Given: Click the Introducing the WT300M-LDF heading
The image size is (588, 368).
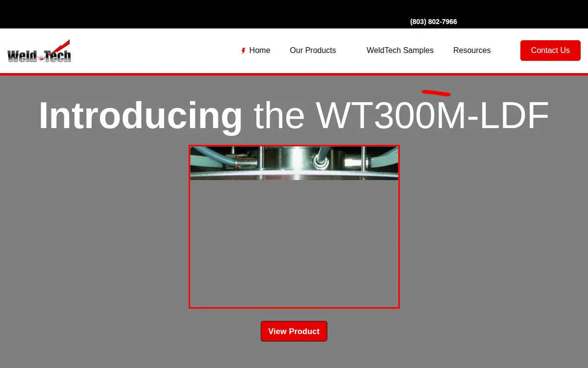Looking at the screenshot, I should (x=294, y=115).
